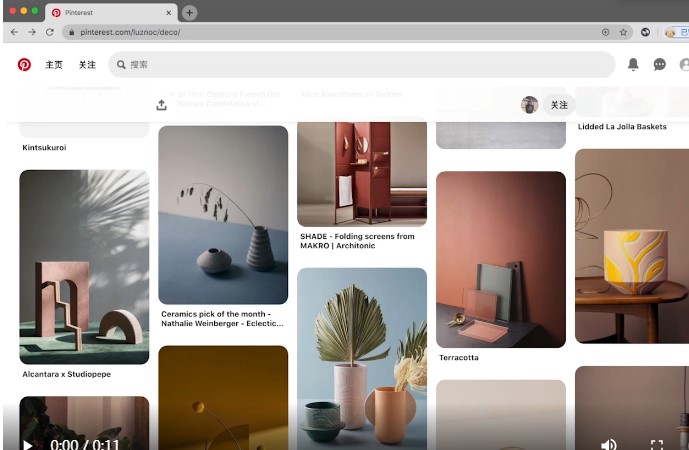Image resolution: width=689 pixels, height=450 pixels.
Task: Click the Terracotta pin title
Action: click(x=459, y=358)
